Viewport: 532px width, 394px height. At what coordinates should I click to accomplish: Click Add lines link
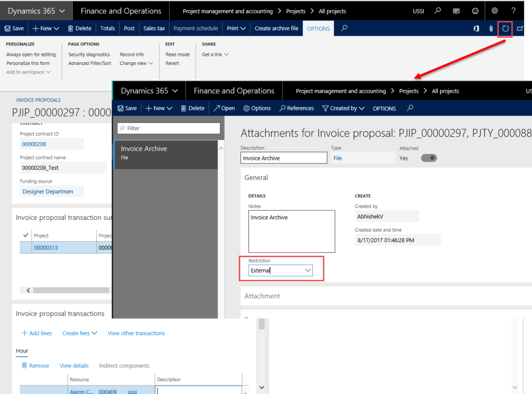coord(37,333)
